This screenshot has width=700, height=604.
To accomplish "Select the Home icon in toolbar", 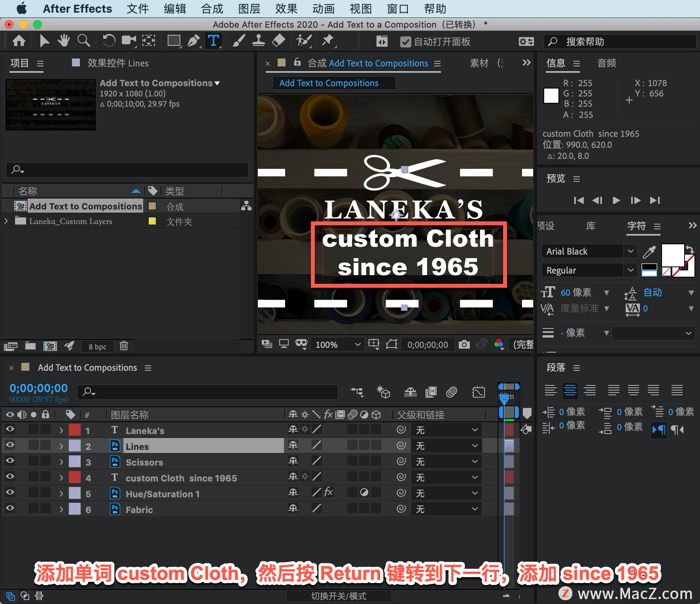I will (x=19, y=41).
